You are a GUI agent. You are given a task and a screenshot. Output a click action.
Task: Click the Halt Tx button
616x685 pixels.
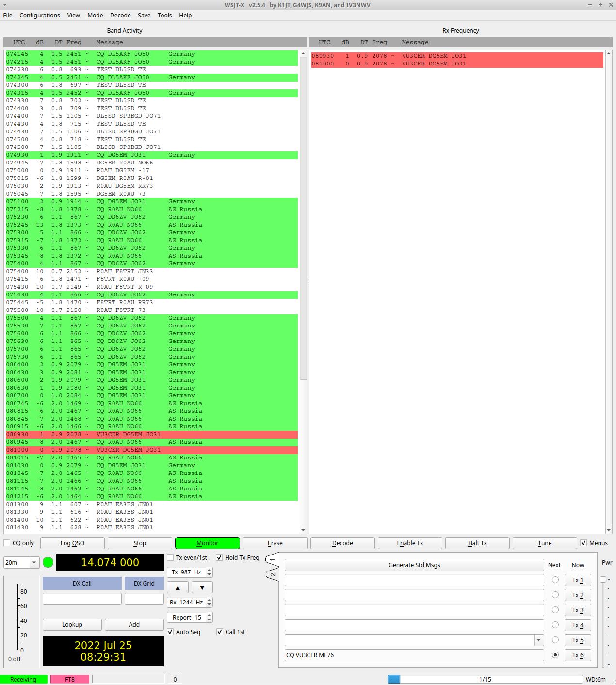[477, 543]
